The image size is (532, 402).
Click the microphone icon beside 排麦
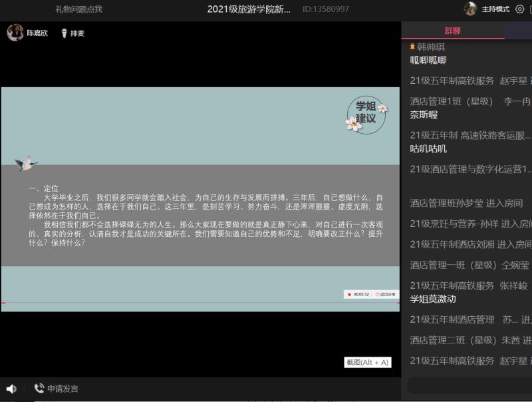[64, 33]
